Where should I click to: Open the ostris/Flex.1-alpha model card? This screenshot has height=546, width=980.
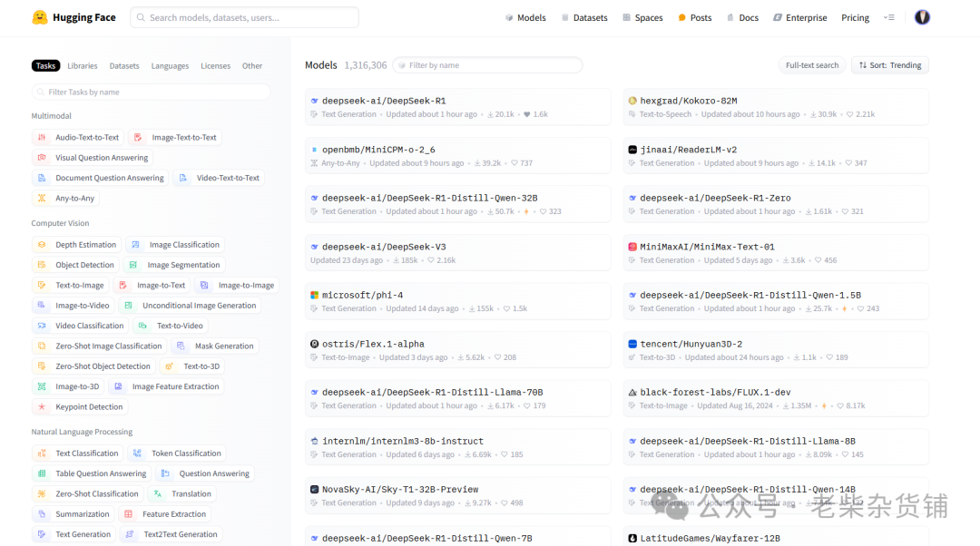click(x=458, y=350)
